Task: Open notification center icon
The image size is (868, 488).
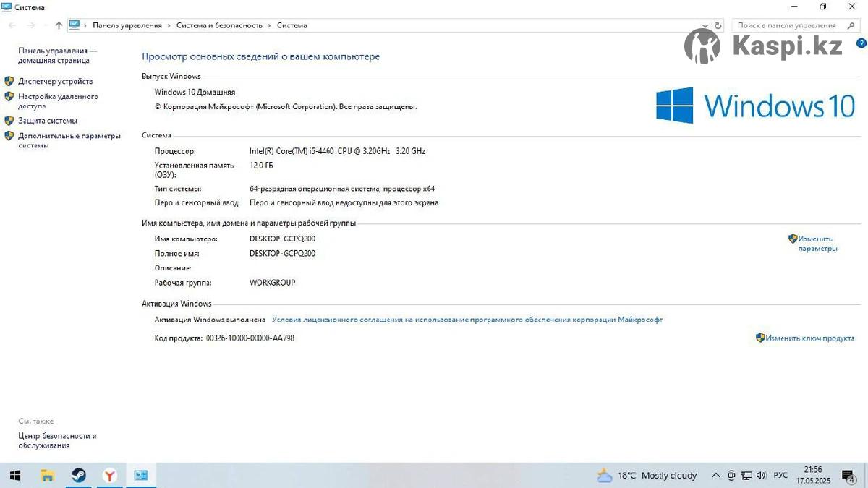Action: click(848, 476)
